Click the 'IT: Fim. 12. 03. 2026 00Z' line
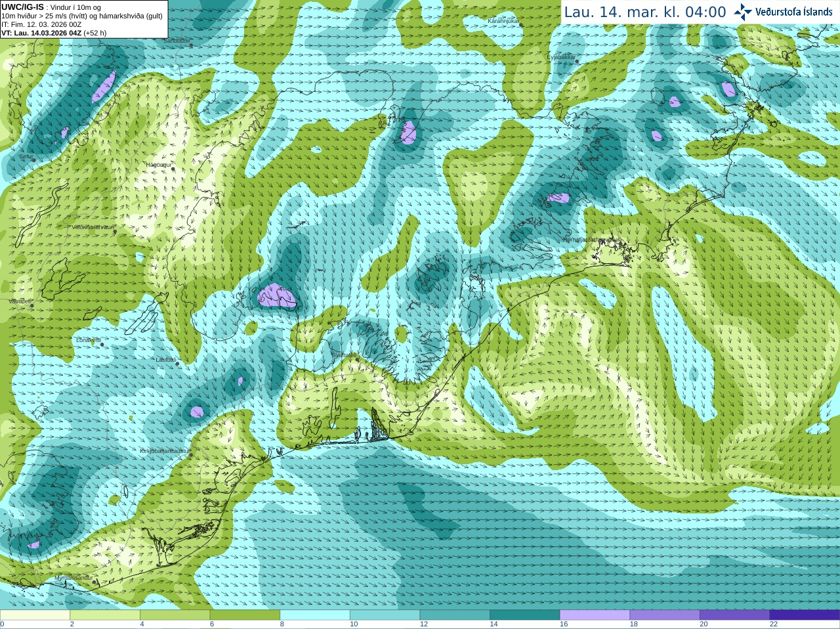Viewport: 840px width, 629px height. [42, 24]
